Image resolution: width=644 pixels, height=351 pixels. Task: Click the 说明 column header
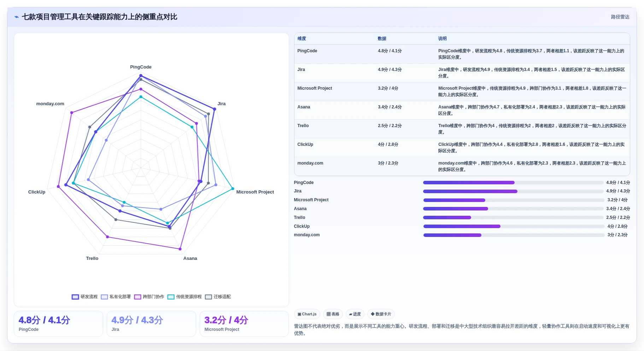coord(443,38)
